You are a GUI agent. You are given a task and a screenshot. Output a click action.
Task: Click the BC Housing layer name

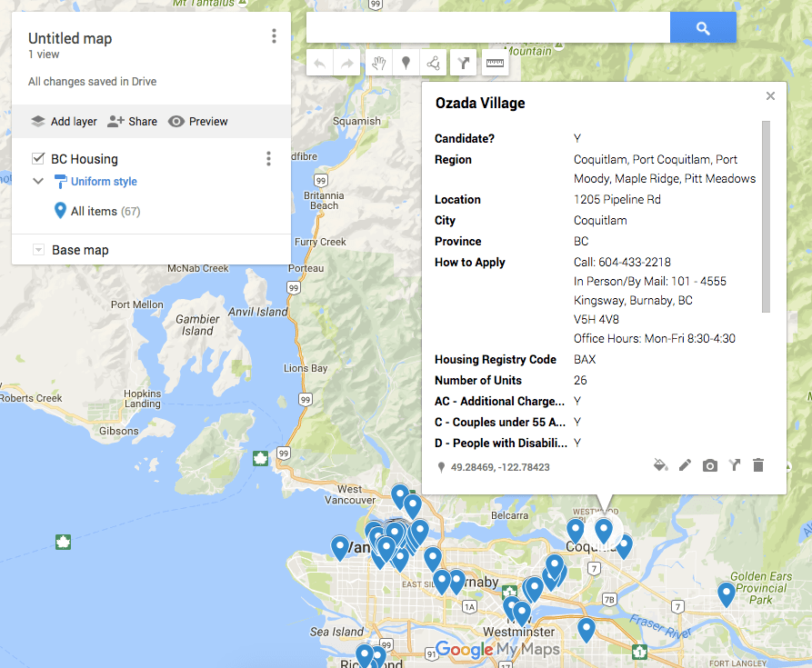85,159
